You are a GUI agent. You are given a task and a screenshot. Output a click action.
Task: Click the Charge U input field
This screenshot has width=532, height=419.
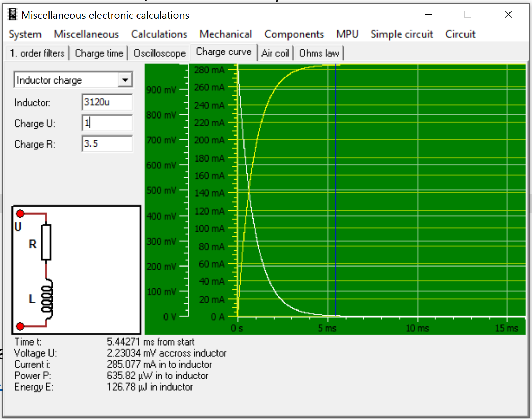[x=107, y=123]
